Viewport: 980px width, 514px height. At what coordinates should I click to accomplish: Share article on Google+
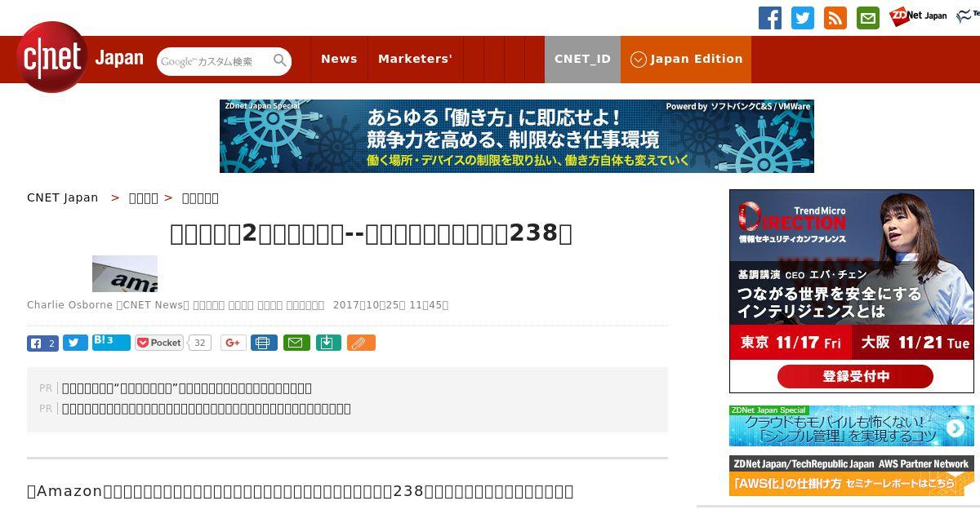pos(233,343)
